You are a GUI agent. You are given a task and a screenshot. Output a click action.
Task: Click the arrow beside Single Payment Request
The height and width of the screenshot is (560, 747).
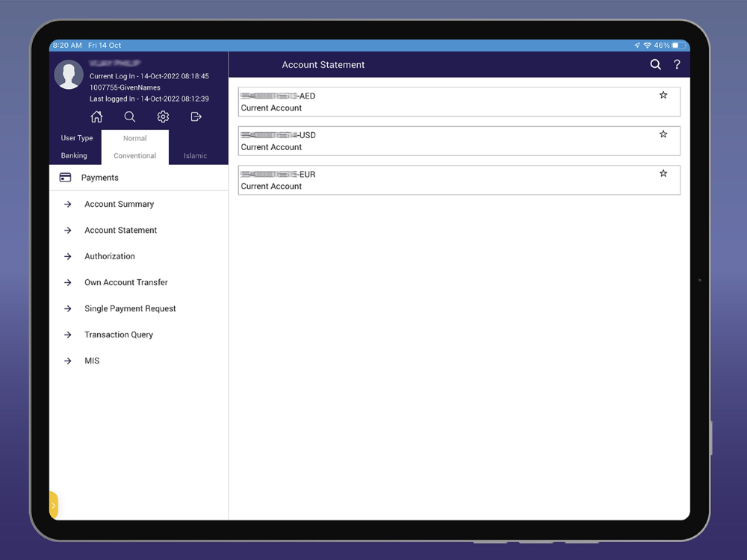68,308
